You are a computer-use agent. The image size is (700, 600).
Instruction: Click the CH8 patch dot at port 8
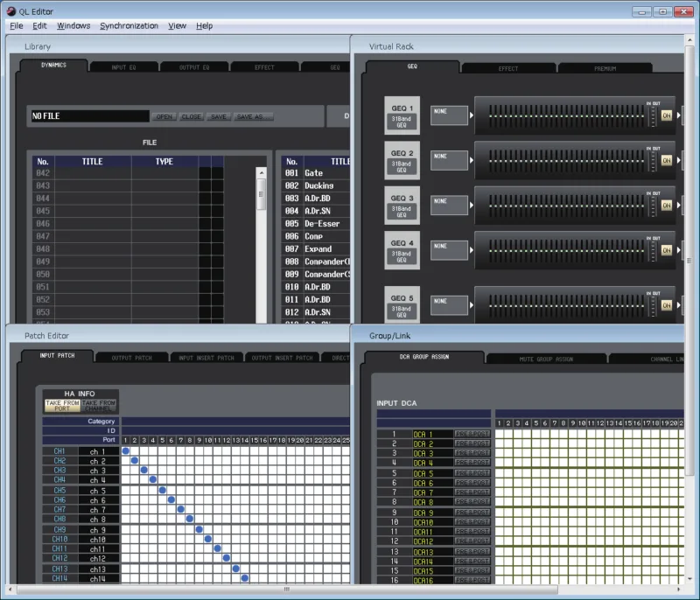pyautogui.click(x=190, y=519)
